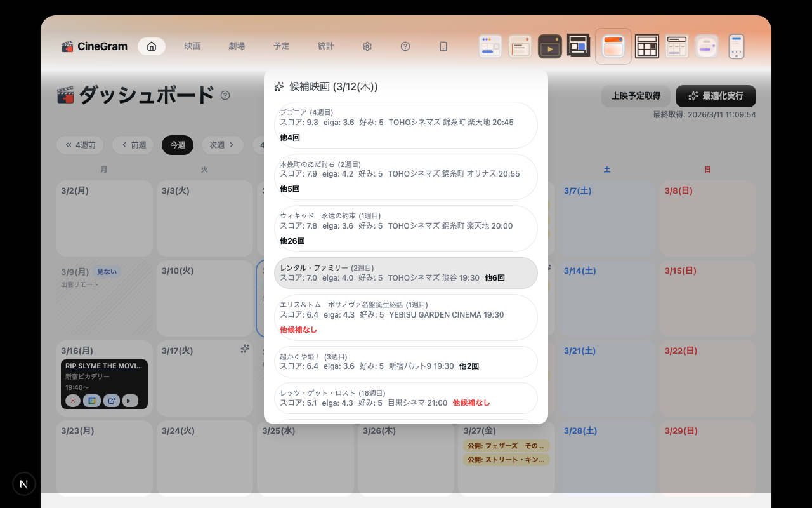Expand 他26回 showtimes for ウィキッド
This screenshot has height=508, width=812.
tap(292, 241)
